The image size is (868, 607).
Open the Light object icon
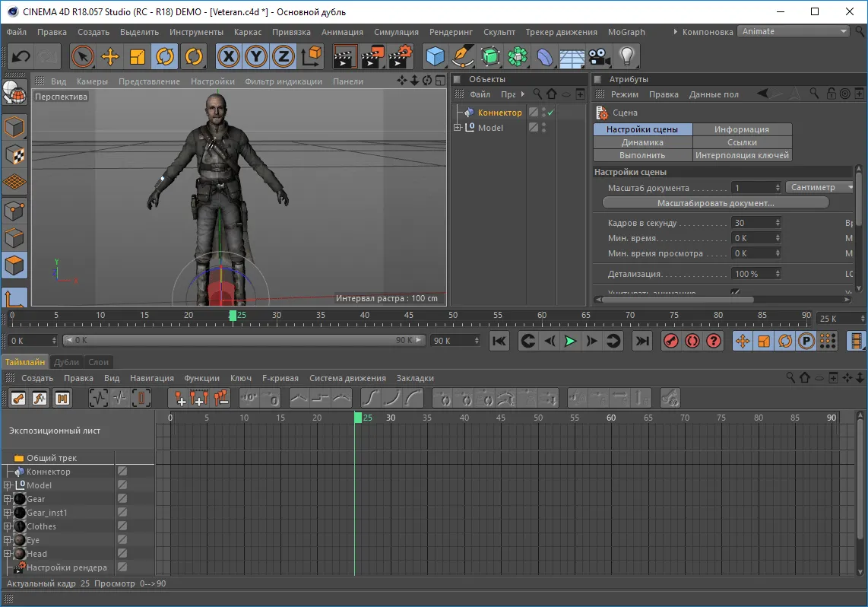click(626, 56)
